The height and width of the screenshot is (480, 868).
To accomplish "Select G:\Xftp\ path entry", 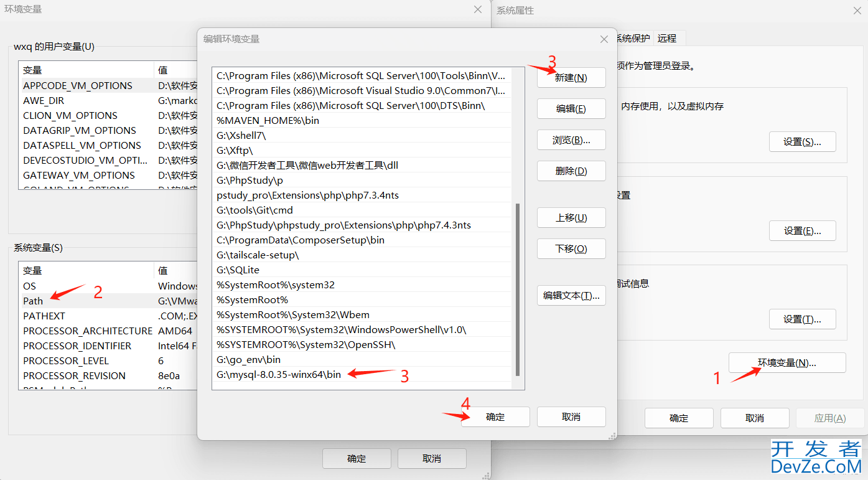I will click(x=362, y=151).
